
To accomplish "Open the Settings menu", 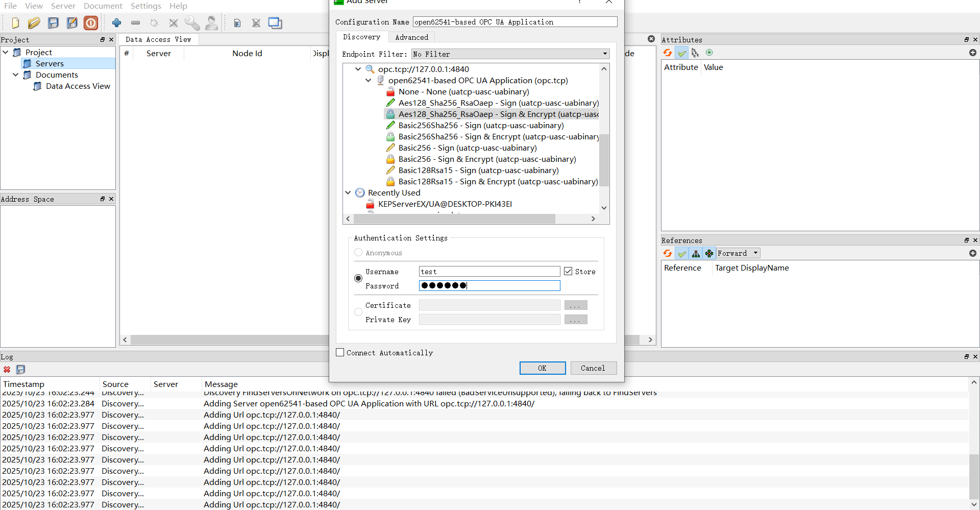I will coord(145,6).
